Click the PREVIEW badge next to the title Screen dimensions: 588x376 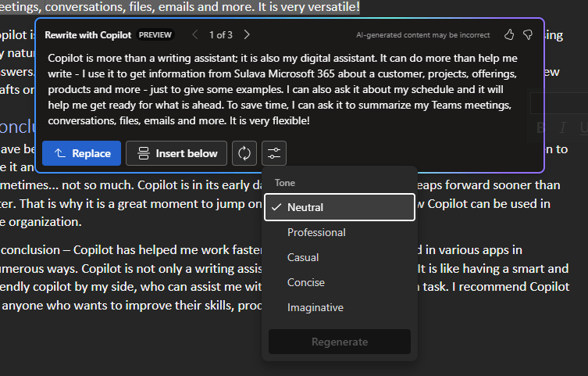click(155, 35)
